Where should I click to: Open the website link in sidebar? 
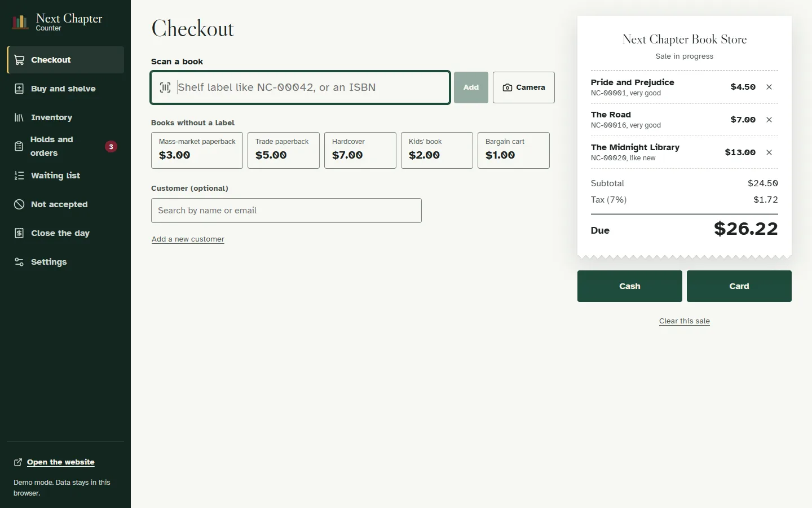pos(61,462)
